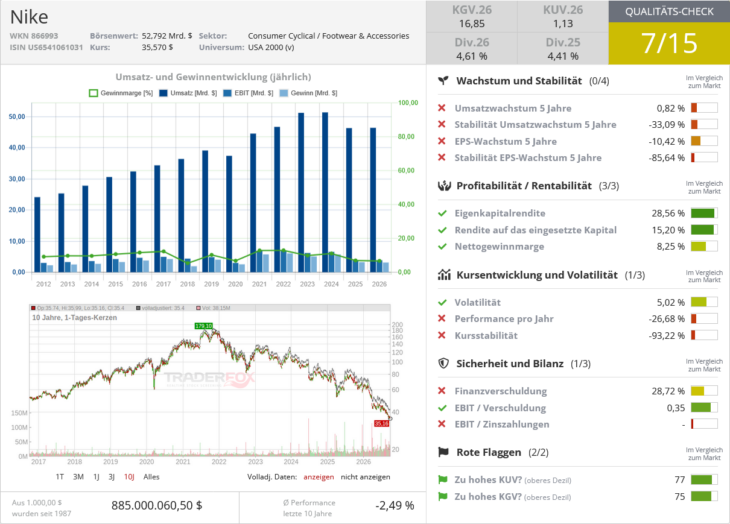Viewport: 730px width, 524px height.
Task: Click the Div.25 4,41 % tile
Action: 563,49
